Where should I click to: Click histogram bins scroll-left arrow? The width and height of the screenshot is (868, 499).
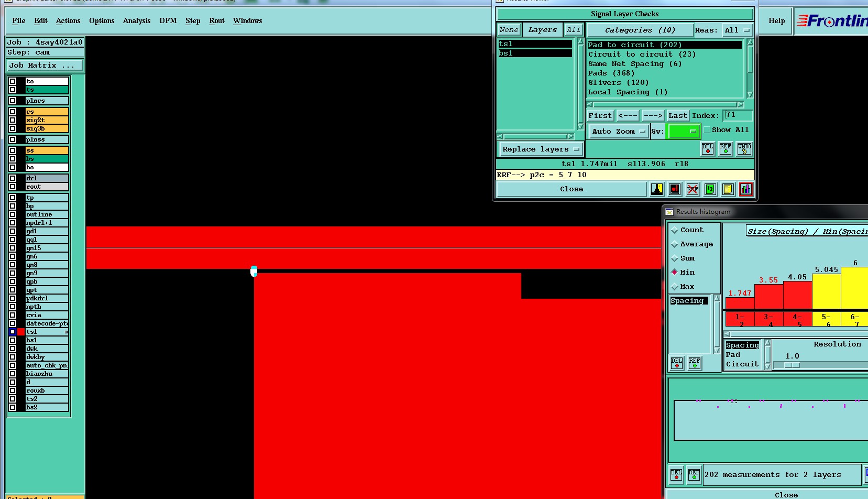[x=727, y=334]
